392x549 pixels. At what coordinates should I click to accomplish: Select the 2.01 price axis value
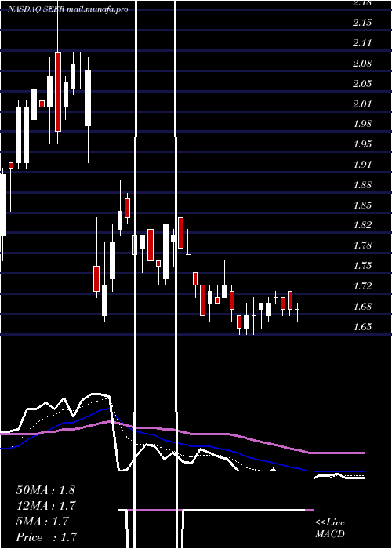362,104
